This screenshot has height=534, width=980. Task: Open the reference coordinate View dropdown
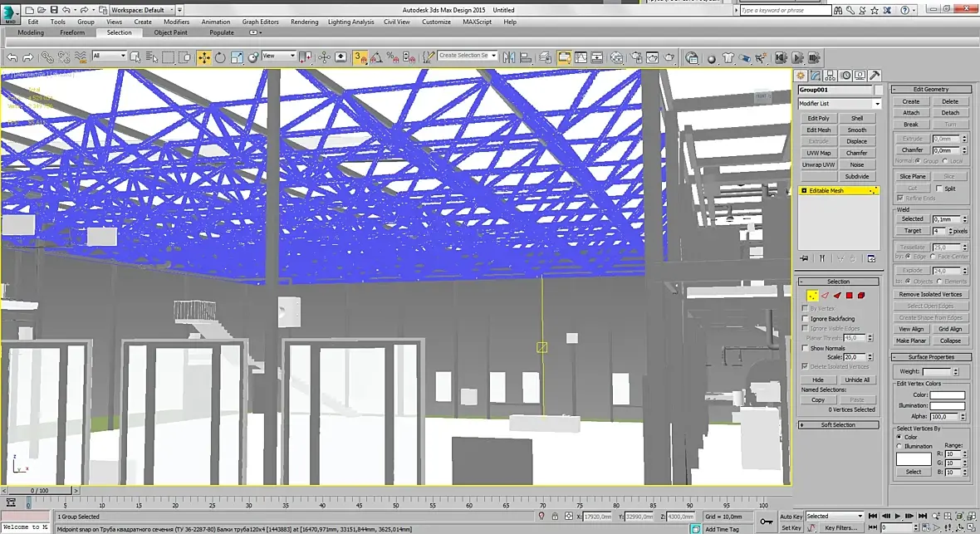pyautogui.click(x=279, y=56)
